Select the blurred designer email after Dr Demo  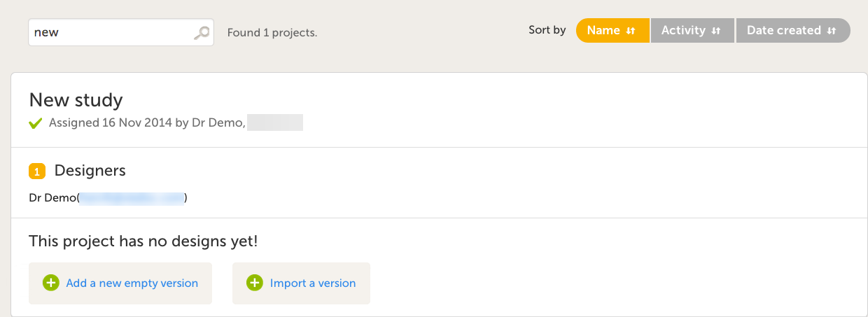coord(132,198)
